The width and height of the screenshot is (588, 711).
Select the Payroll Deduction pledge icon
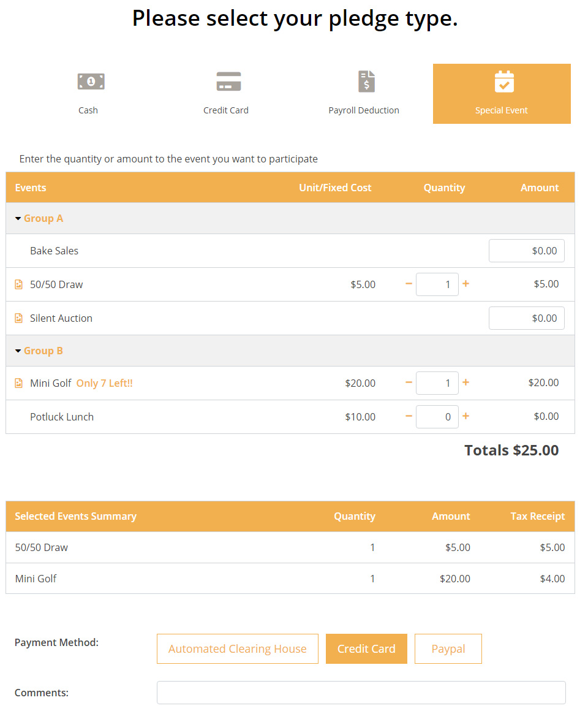[366, 81]
